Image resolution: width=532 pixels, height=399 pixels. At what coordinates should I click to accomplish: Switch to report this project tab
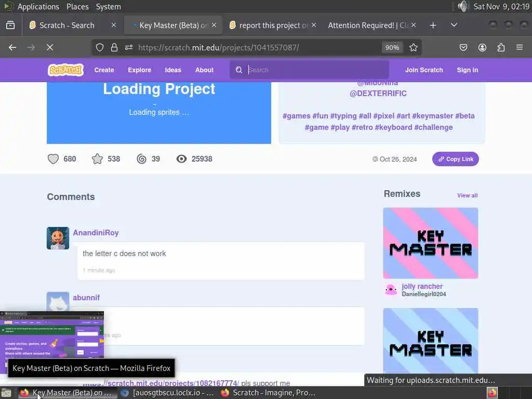tap(273, 25)
